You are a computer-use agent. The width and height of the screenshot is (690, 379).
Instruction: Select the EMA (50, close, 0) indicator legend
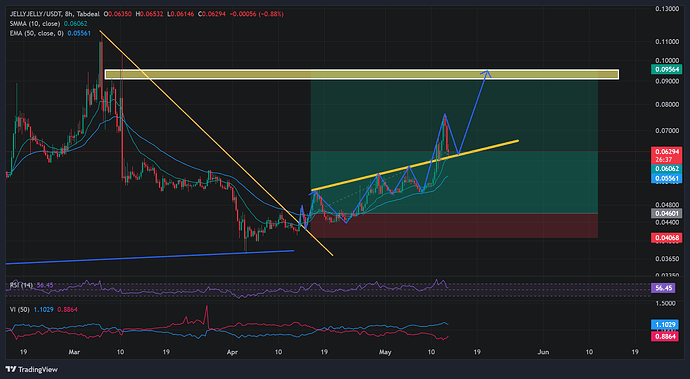(37, 33)
